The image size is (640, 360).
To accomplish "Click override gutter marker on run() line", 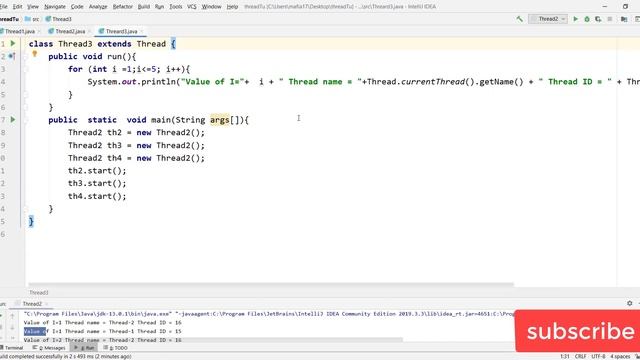I will click(x=12, y=56).
